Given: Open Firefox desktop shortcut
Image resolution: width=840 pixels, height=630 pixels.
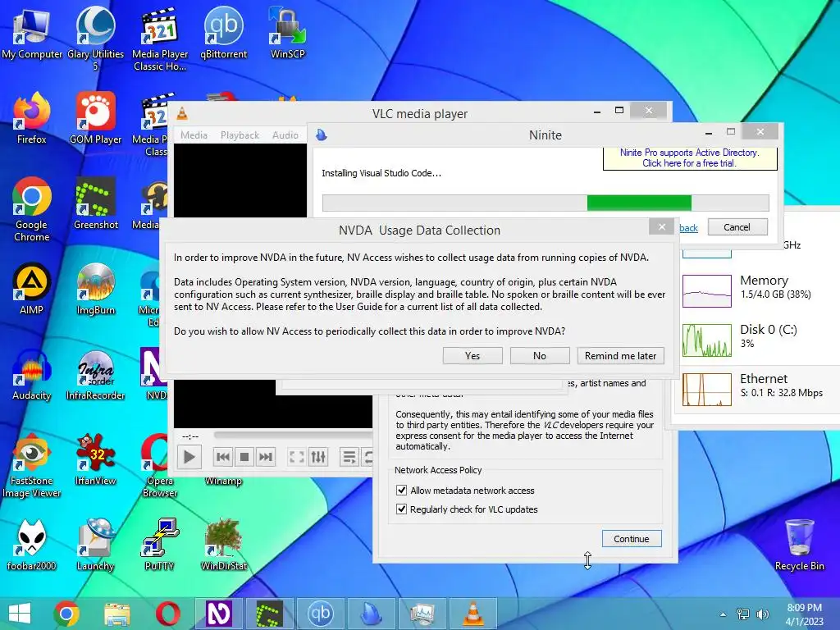Looking at the screenshot, I should point(32,118).
